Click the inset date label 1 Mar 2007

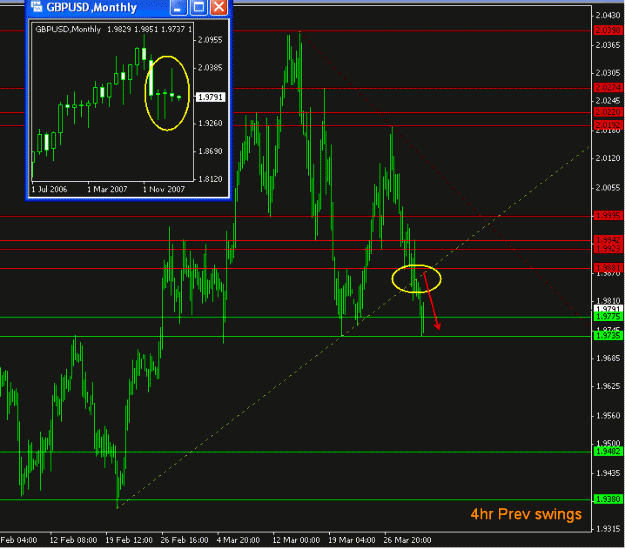(107, 189)
